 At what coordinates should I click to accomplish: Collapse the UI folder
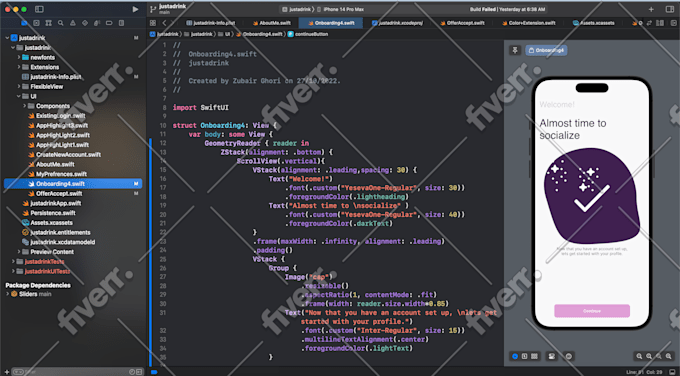19,96
